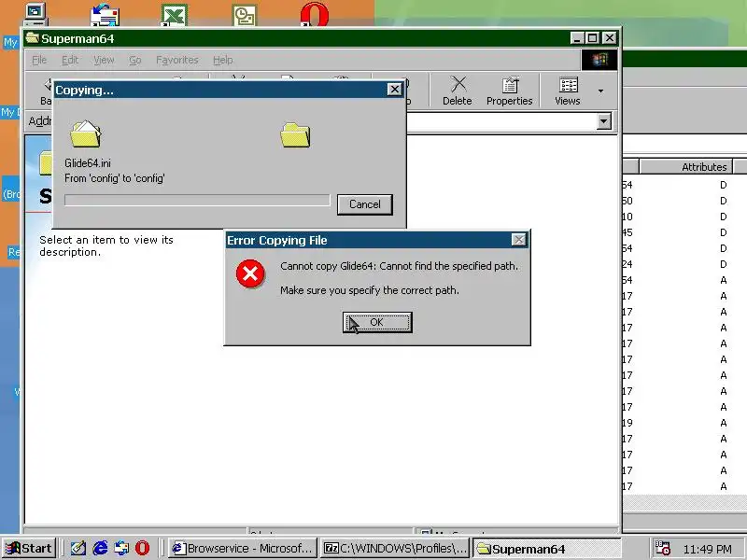Click 'Select an item to view its description'
The width and height of the screenshot is (747, 560).
point(106,245)
